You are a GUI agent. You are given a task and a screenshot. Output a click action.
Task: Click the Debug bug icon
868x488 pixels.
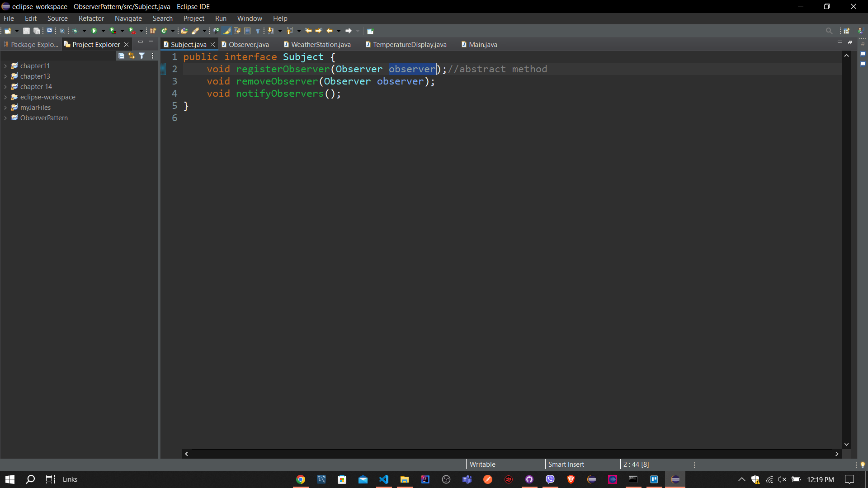[x=75, y=31]
